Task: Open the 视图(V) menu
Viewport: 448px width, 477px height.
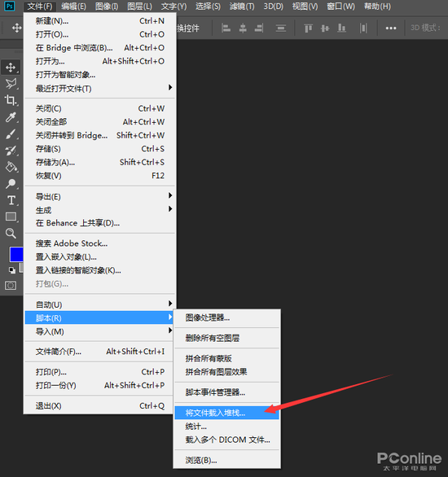Action: (305, 7)
